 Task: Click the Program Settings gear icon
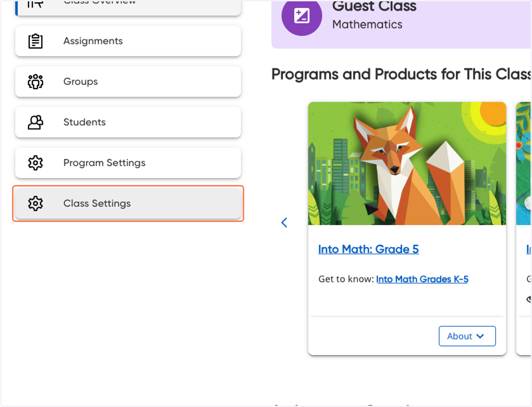click(35, 163)
